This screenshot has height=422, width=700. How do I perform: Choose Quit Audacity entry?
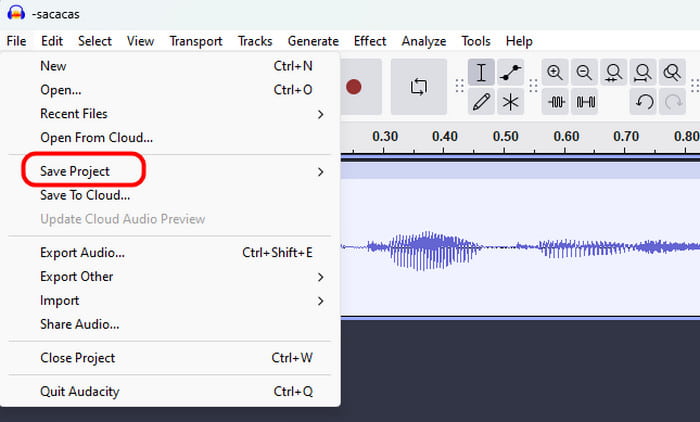pyautogui.click(x=170, y=392)
